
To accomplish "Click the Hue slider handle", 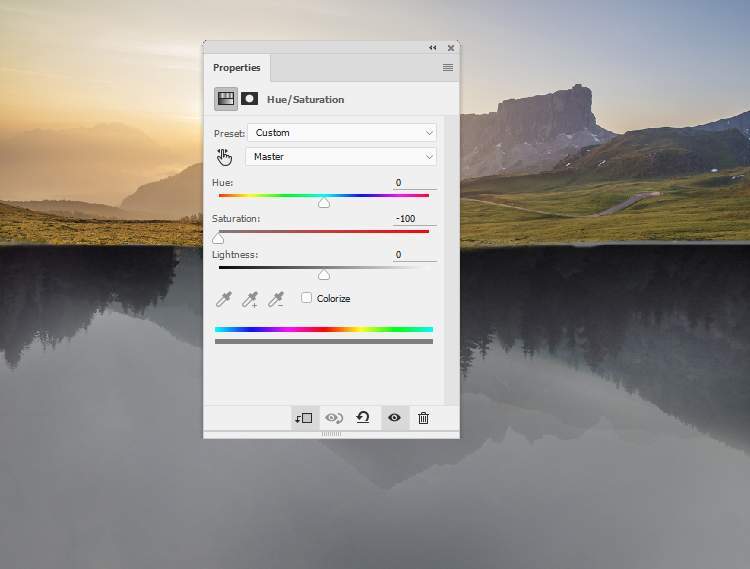I will 324,203.
